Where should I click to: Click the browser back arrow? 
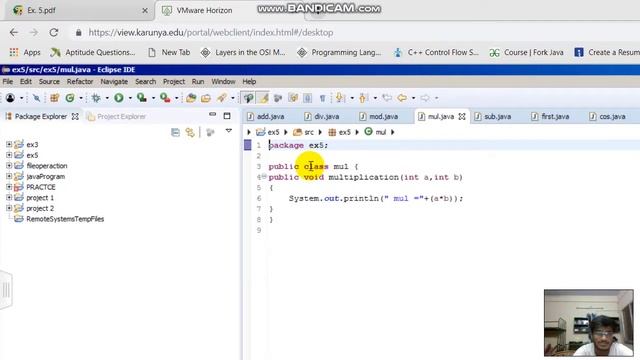[x=14, y=32]
